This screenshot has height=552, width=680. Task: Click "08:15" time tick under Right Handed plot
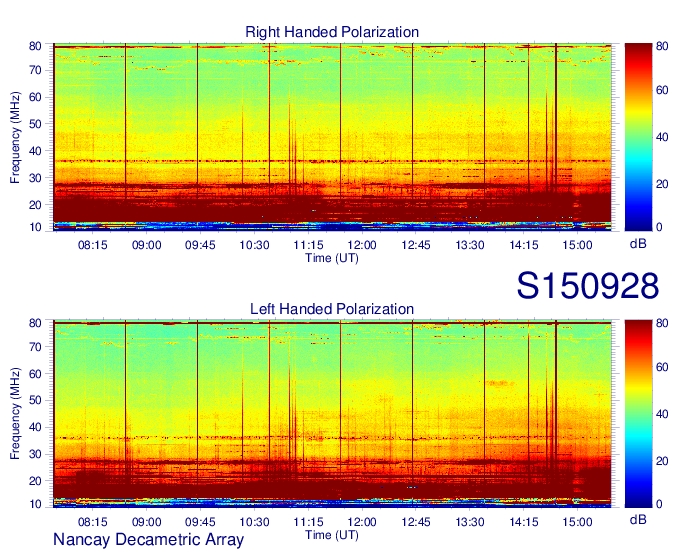(92, 245)
